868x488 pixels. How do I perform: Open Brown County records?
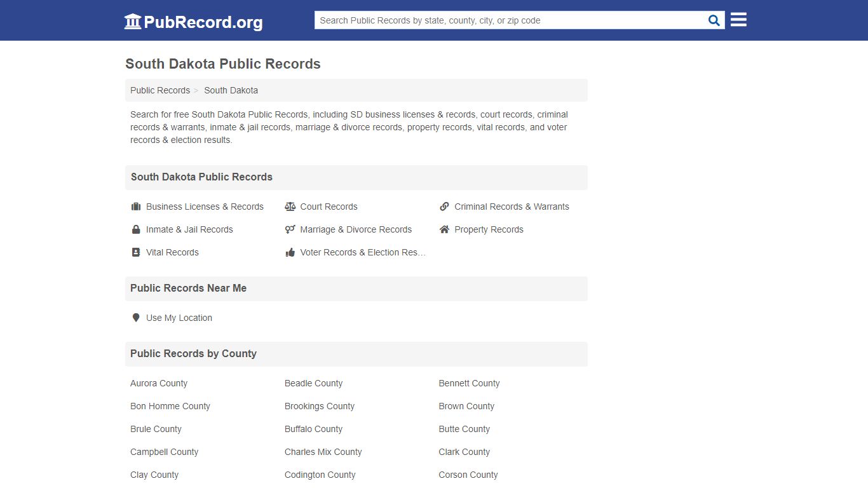coord(466,406)
